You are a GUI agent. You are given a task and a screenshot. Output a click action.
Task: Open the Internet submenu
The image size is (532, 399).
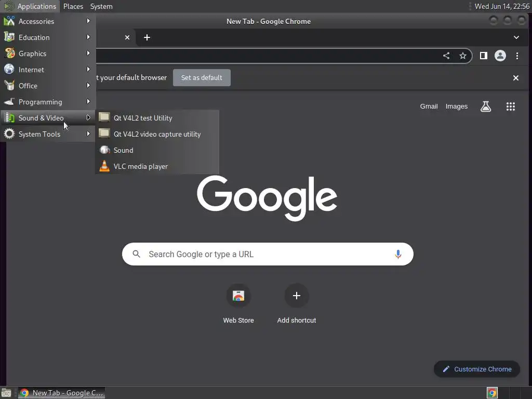[x=47, y=70]
